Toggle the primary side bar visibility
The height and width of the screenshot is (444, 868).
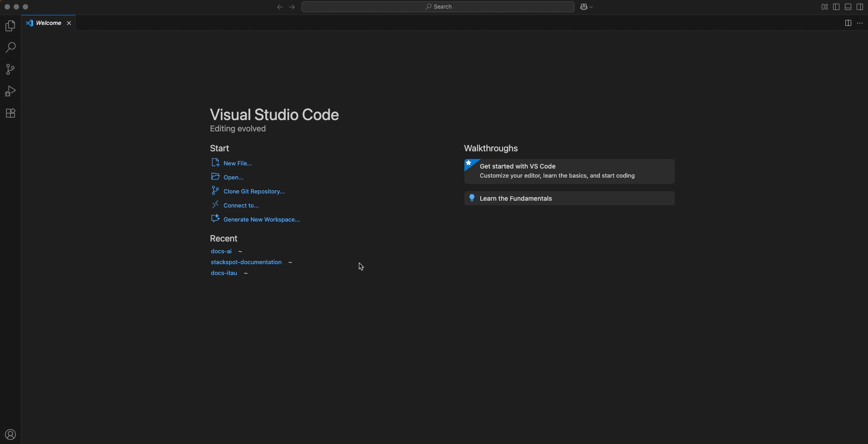(x=836, y=7)
